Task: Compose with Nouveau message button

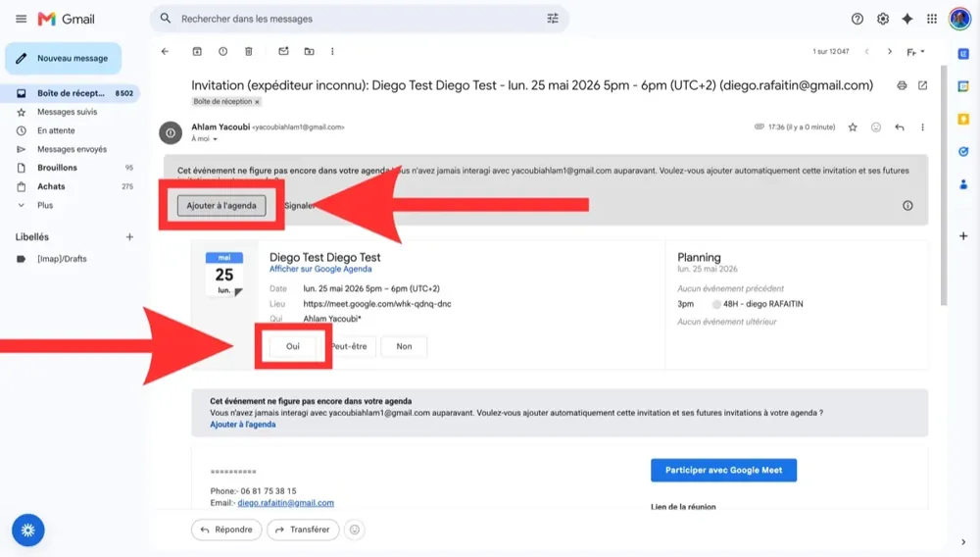Action: (63, 58)
